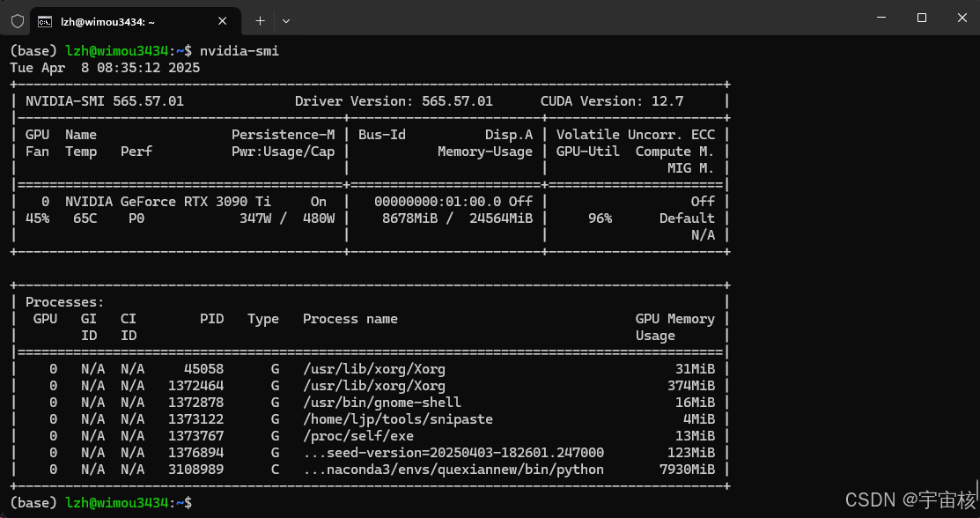Click the "Process name" column header
Viewport: 980px width, 518px height.
coord(350,319)
